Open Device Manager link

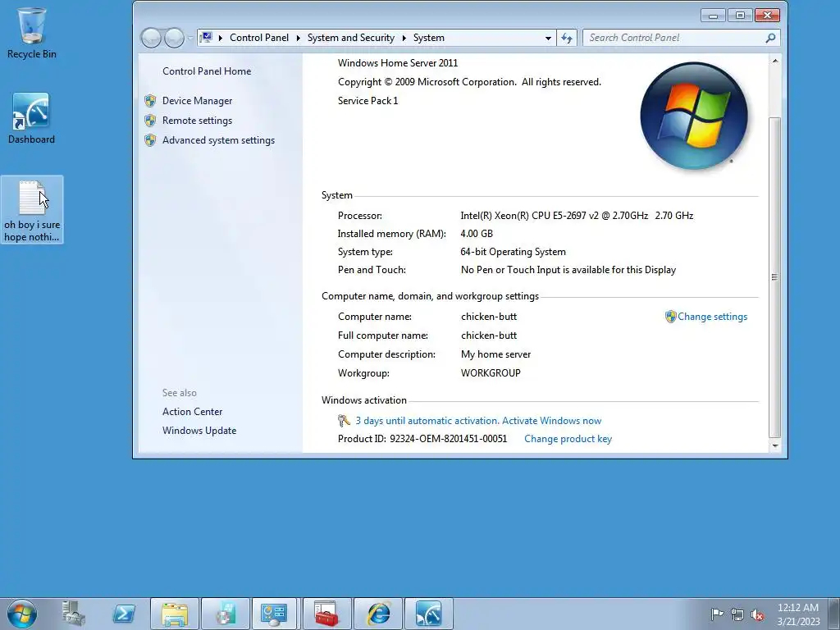point(197,101)
